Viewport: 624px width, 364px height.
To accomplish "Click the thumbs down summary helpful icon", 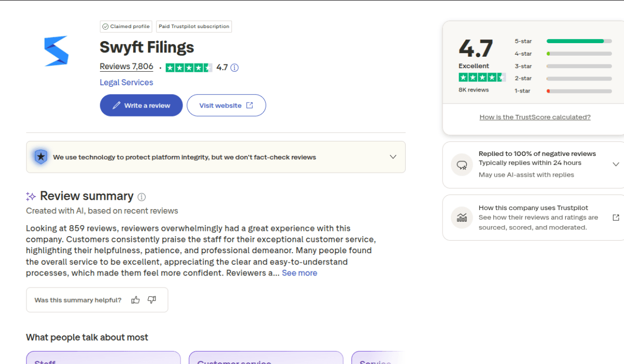I will click(152, 300).
